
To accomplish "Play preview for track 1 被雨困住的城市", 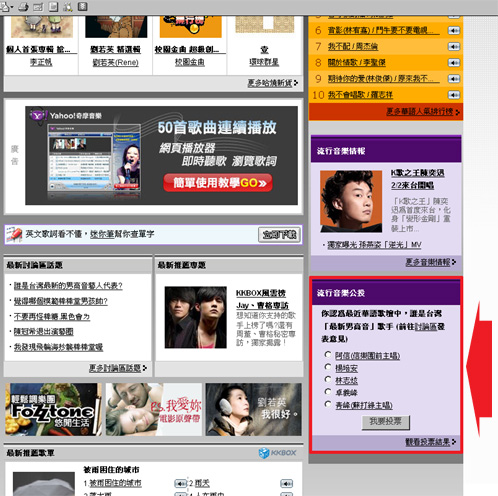I will tap(180, 483).
